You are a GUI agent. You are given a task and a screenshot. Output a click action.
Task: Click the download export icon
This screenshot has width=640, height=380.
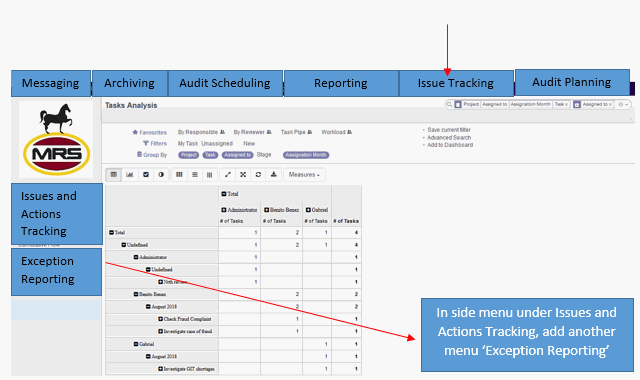pyautogui.click(x=273, y=175)
